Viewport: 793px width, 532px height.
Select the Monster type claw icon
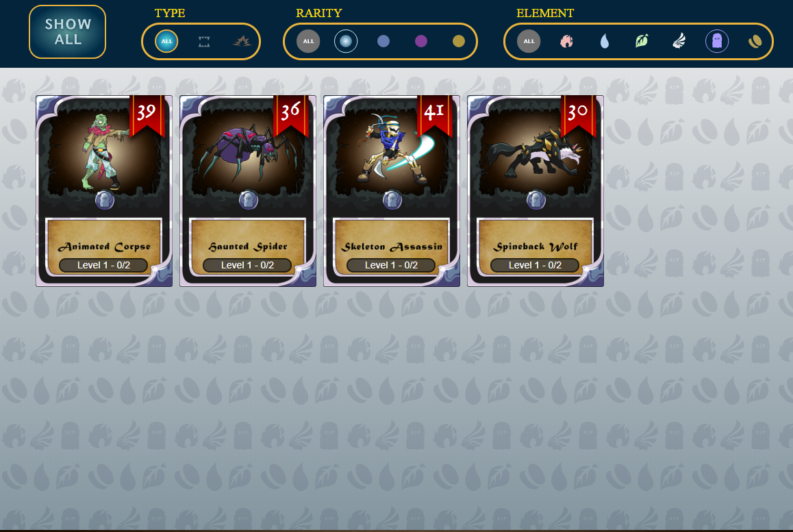[242, 42]
